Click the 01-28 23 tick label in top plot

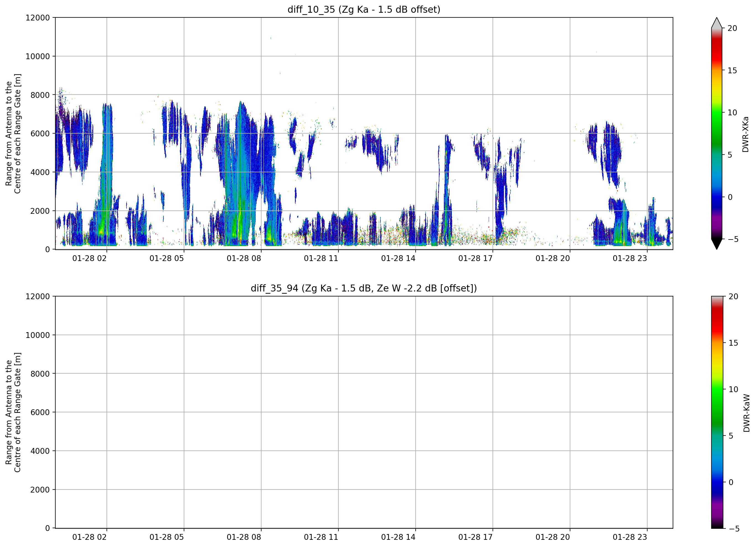coord(630,259)
